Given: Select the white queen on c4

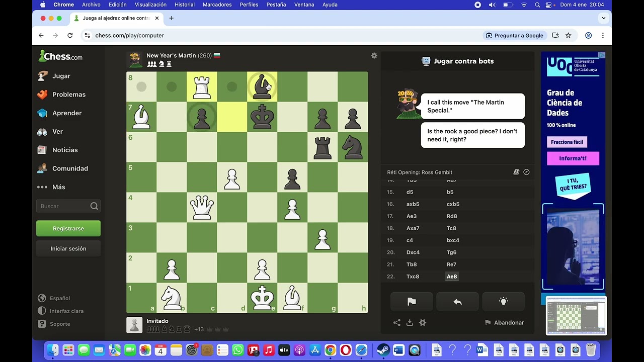Looking at the screenshot, I should 202,207.
